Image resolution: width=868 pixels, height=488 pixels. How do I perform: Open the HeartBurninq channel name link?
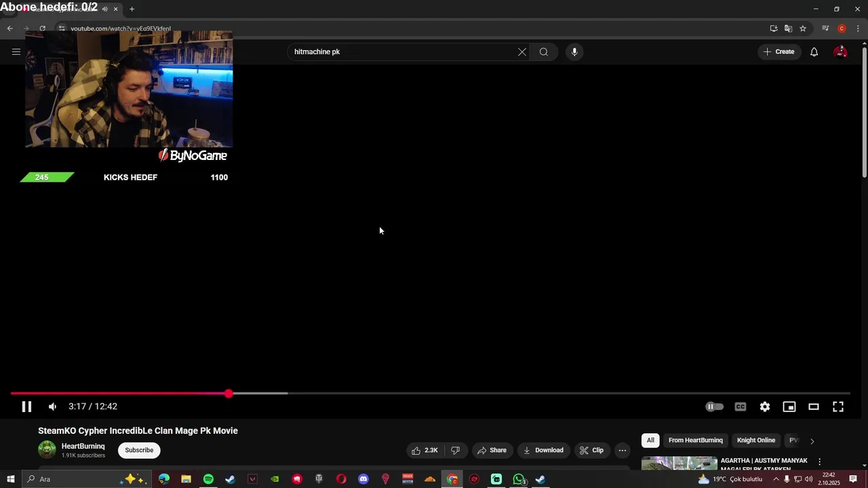point(83,446)
